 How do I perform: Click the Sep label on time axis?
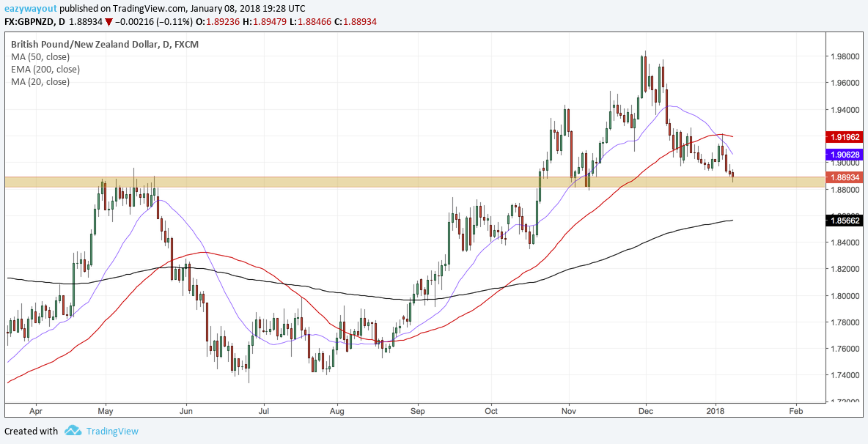coord(418,412)
